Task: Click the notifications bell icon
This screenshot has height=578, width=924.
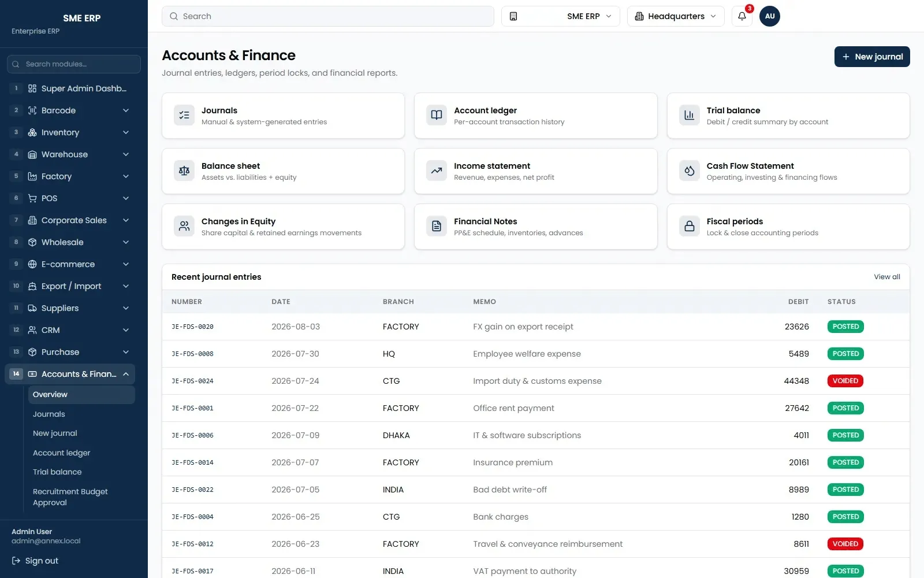Action: 742,16
